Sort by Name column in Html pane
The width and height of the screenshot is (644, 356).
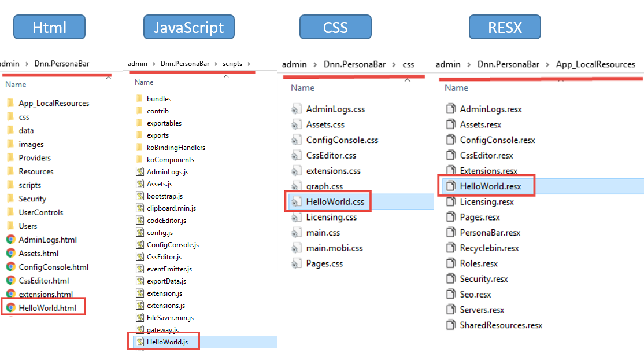pyautogui.click(x=16, y=85)
